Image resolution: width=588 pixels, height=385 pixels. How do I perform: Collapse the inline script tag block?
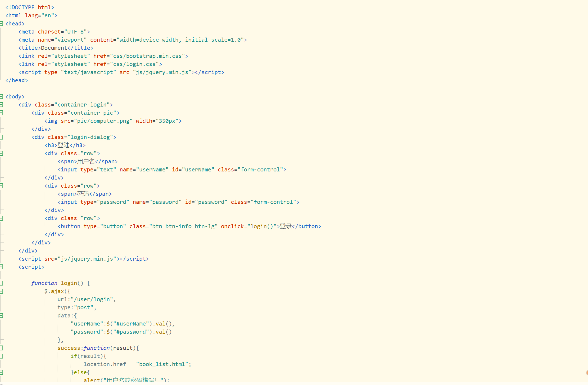pos(1,267)
